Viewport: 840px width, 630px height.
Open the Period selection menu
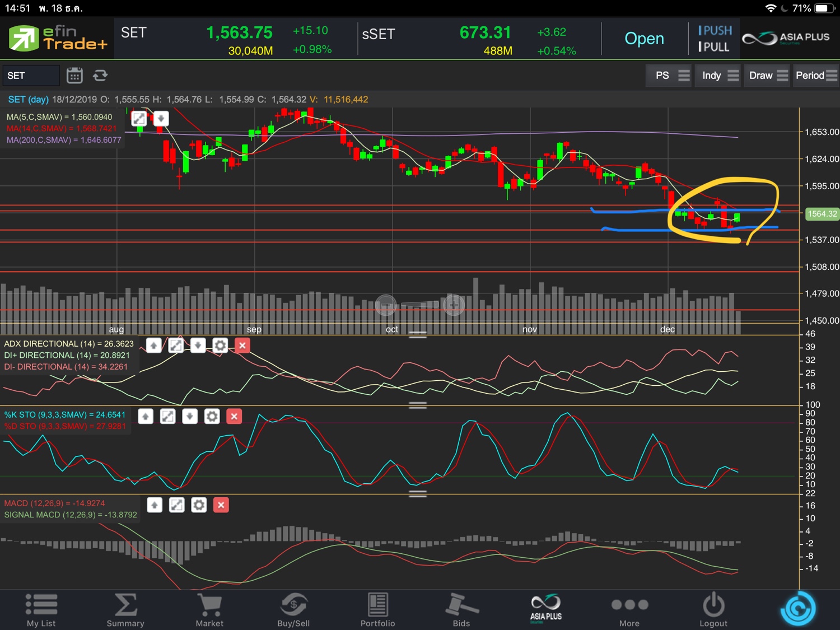pyautogui.click(x=815, y=76)
